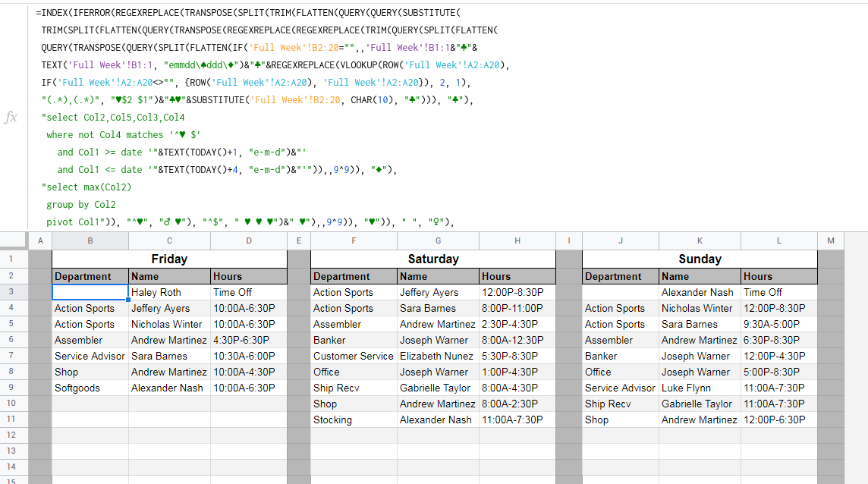Select Sunday's 12:00P-4:30P hours cell
Image resolution: width=868 pixels, height=484 pixels.
point(779,356)
